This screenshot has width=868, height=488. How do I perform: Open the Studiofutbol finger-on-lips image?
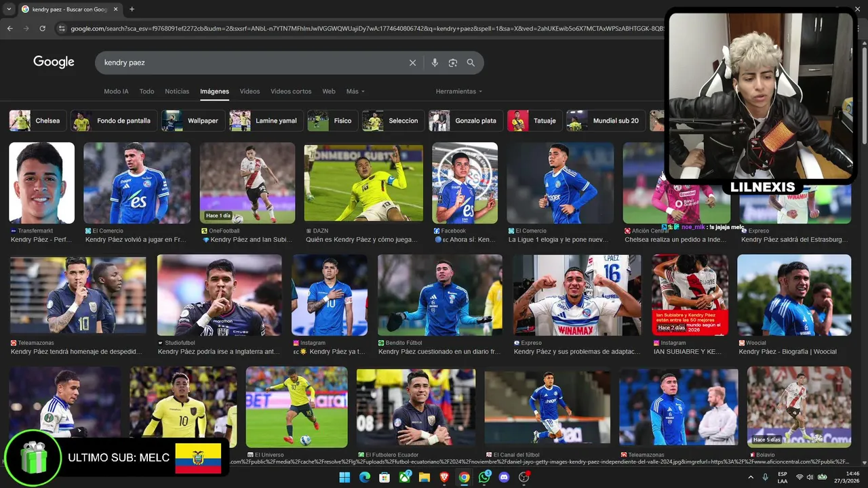point(219,295)
